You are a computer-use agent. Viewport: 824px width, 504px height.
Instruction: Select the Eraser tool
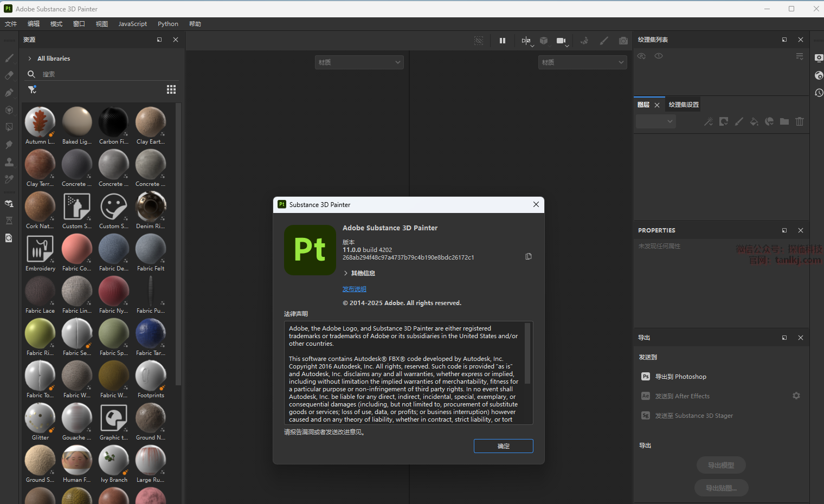point(9,75)
